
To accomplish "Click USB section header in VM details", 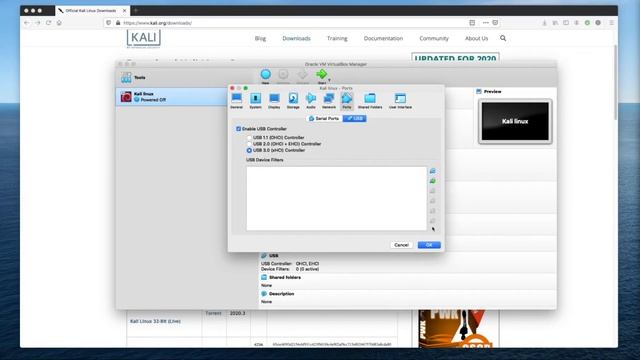I will coord(274,256).
